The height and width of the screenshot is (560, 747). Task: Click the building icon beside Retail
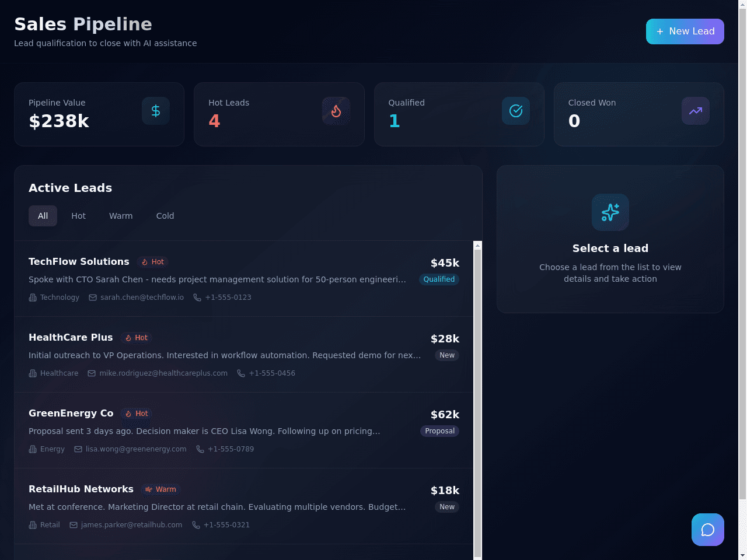[x=33, y=525]
